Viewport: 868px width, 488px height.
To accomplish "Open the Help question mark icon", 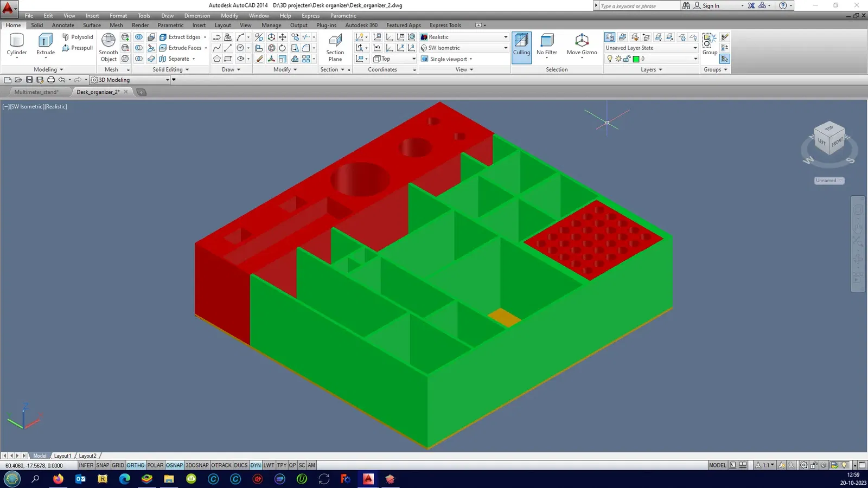I will point(783,5).
